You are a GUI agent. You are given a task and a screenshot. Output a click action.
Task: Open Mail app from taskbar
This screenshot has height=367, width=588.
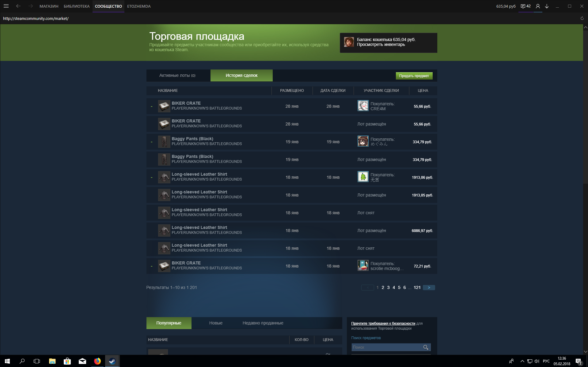(82, 361)
